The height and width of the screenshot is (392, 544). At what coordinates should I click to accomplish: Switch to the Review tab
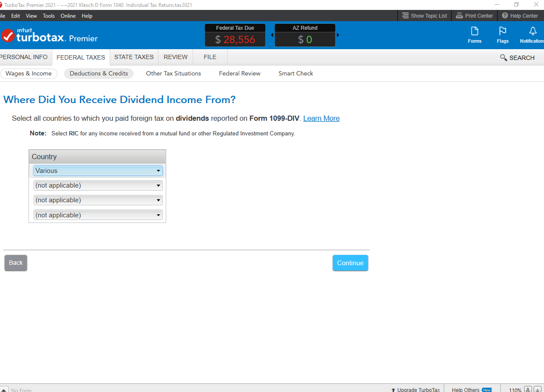point(176,57)
